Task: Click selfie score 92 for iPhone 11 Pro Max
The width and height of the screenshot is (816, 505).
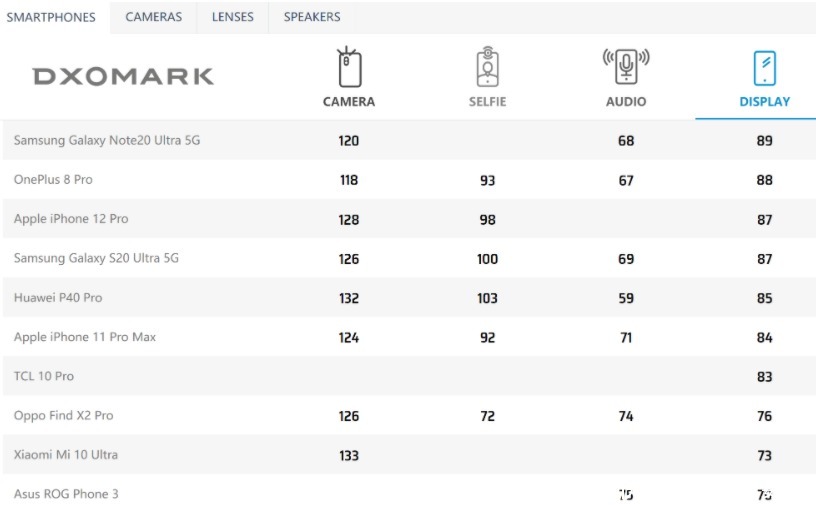Action: coord(488,337)
